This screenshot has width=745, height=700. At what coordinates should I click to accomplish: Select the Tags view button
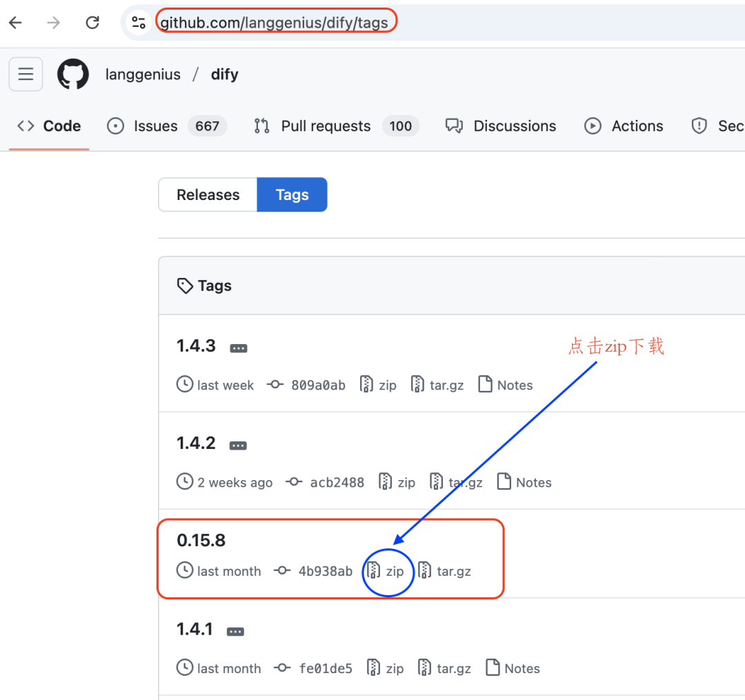click(x=292, y=194)
